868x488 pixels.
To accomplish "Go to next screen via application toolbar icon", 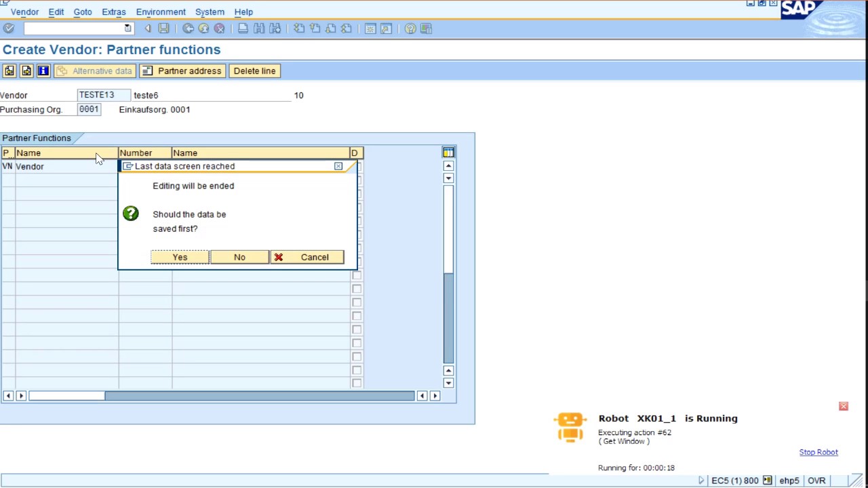I will pos(26,70).
